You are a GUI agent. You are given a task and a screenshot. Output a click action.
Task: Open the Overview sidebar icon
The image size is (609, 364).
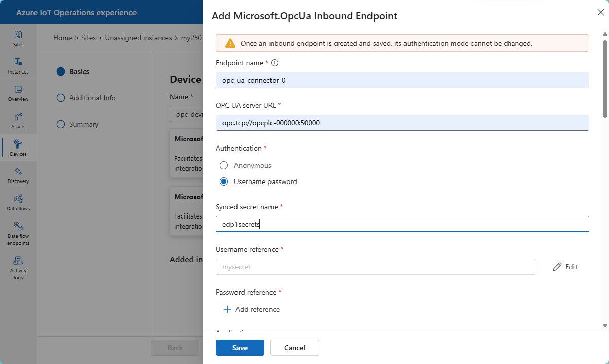click(x=18, y=93)
